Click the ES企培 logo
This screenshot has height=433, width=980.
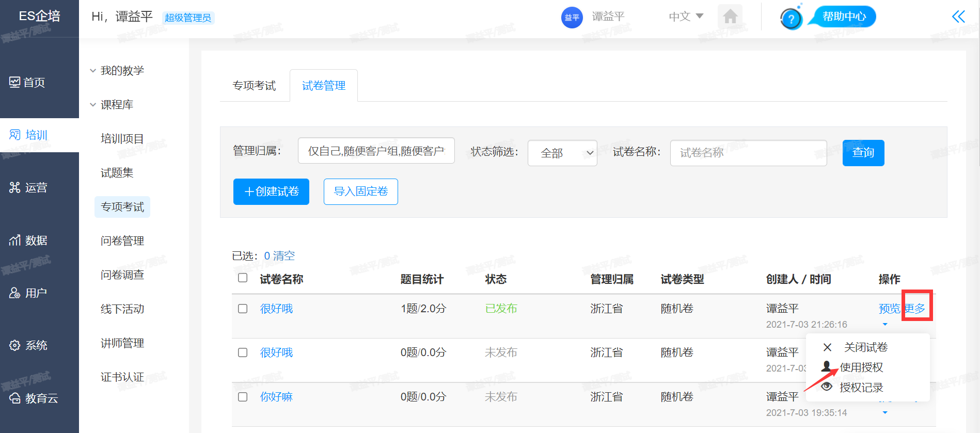coord(39,16)
